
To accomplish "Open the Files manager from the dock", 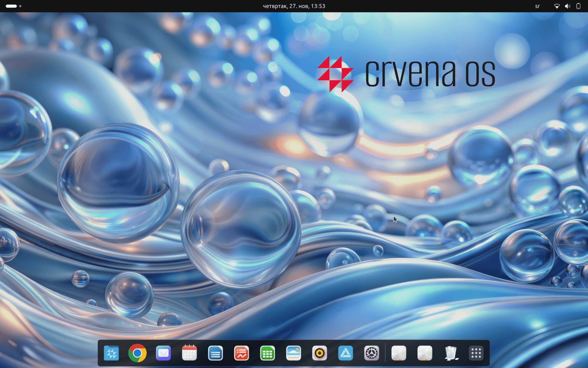I will click(x=111, y=353).
